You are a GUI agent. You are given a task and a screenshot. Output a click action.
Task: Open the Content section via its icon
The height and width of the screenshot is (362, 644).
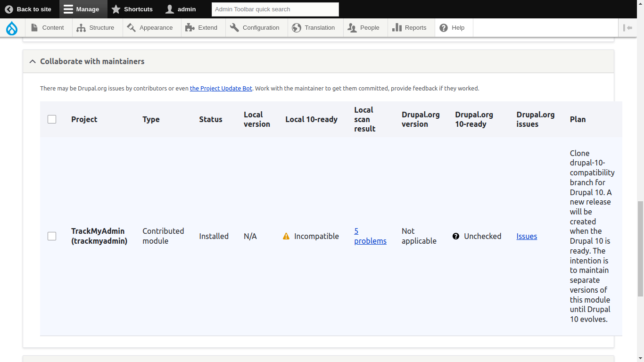[x=33, y=27]
